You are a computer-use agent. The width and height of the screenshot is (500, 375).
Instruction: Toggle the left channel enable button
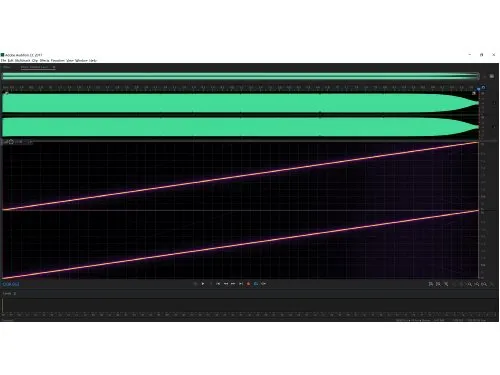click(494, 103)
